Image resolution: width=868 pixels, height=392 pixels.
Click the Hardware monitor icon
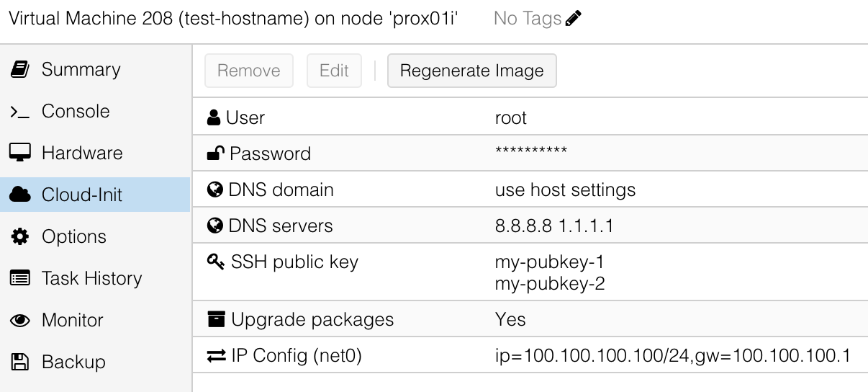[19, 153]
